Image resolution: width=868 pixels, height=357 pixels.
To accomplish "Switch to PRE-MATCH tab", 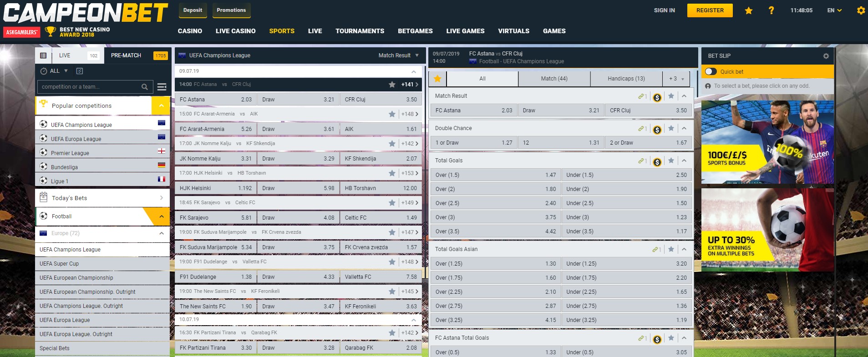I will tap(138, 55).
